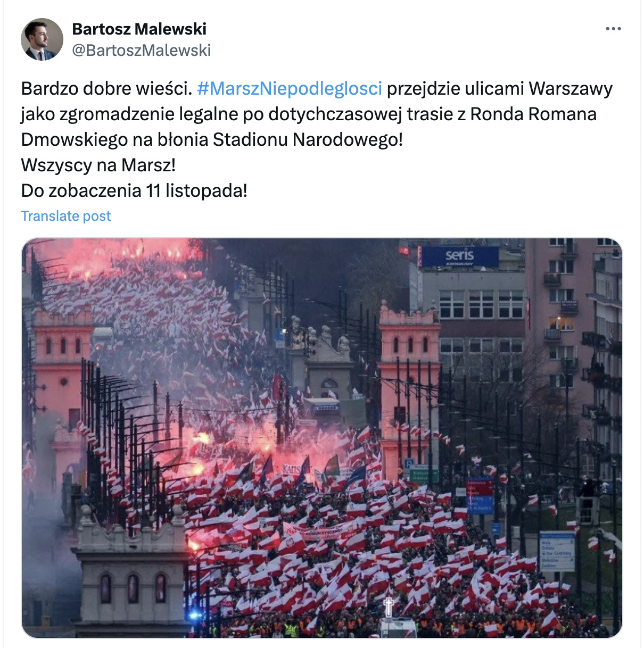This screenshot has width=644, height=648.
Task: Click the 'Wszyscy na Marsz!' text line
Action: click(98, 165)
